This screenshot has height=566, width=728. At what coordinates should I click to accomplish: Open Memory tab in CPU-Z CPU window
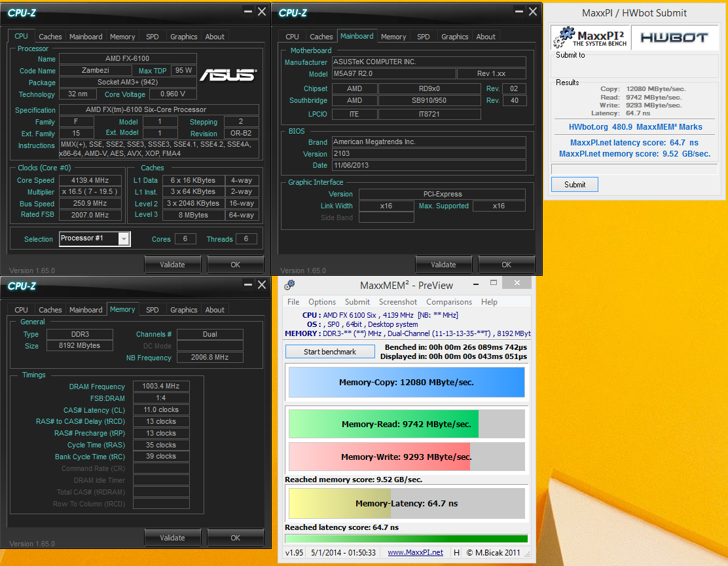122,37
